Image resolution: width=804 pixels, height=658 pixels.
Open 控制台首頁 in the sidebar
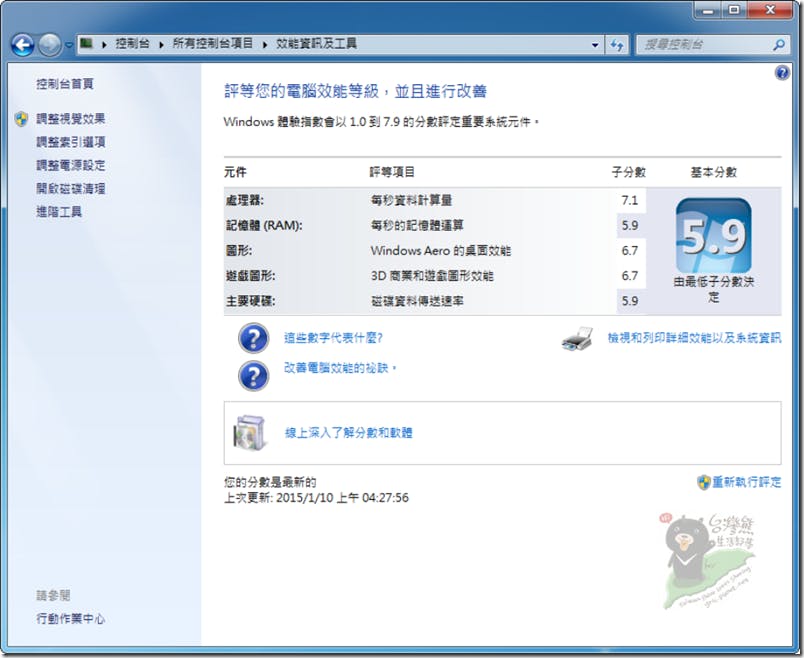65,84
